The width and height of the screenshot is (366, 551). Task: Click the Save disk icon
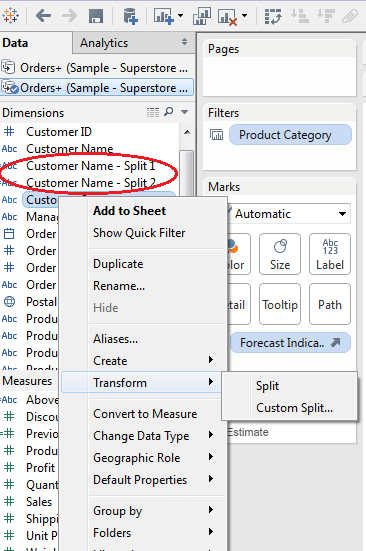pos(96,16)
